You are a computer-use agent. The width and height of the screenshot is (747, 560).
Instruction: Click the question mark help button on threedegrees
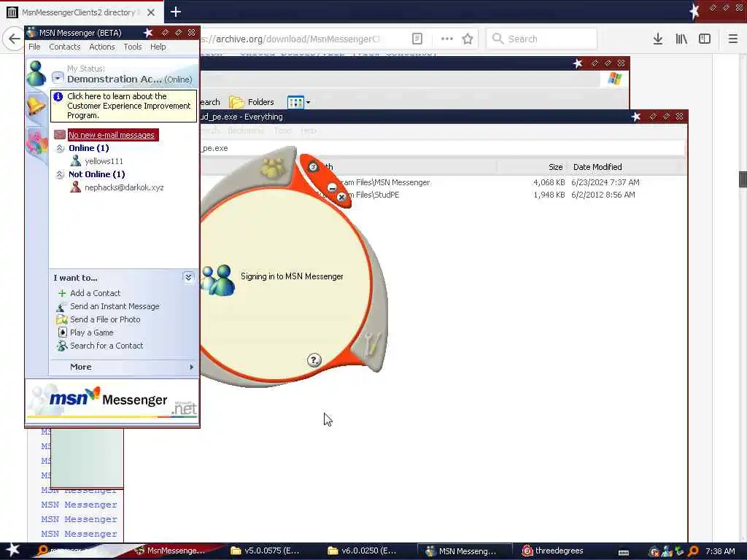[314, 360]
